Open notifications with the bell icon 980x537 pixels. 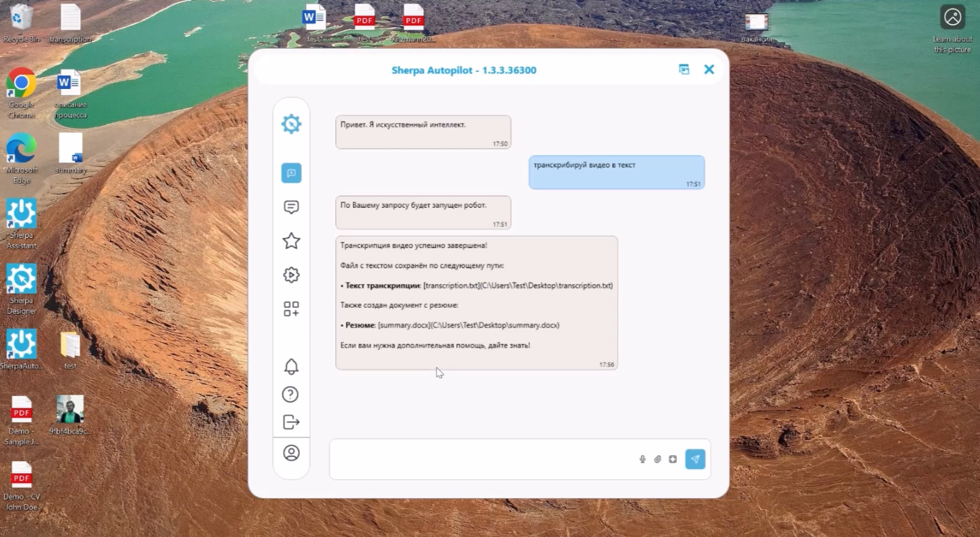[291, 366]
